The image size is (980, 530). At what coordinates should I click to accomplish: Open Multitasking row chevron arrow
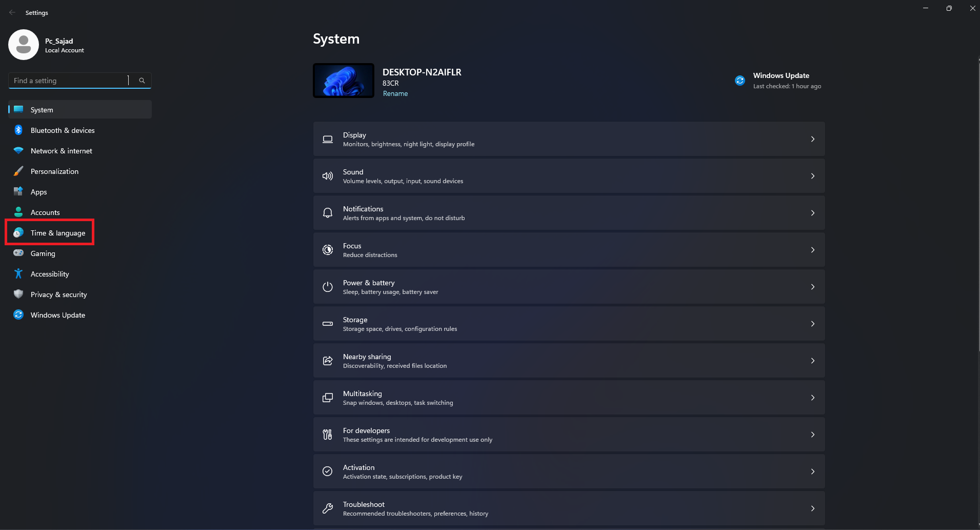coord(813,398)
